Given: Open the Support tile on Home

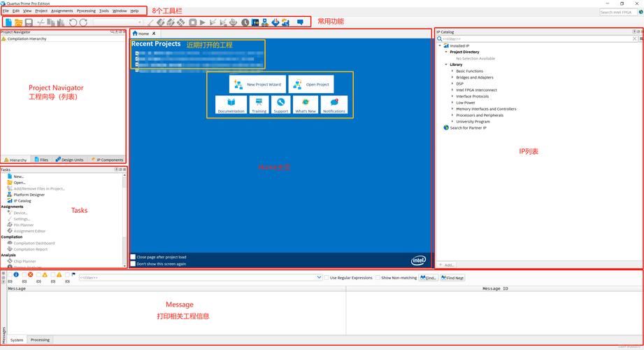Looking at the screenshot, I should (x=281, y=105).
